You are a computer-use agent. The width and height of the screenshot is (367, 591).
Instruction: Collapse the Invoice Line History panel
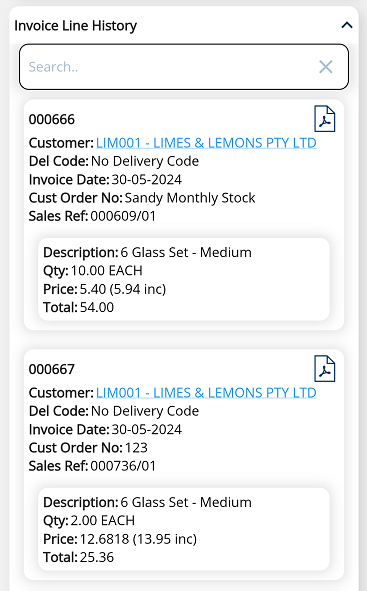coord(347,25)
